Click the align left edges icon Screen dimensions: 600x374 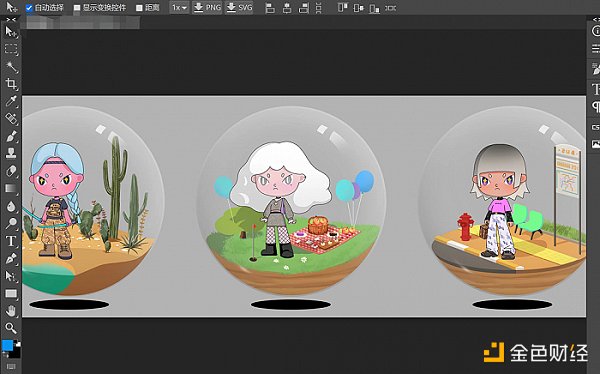(270, 8)
